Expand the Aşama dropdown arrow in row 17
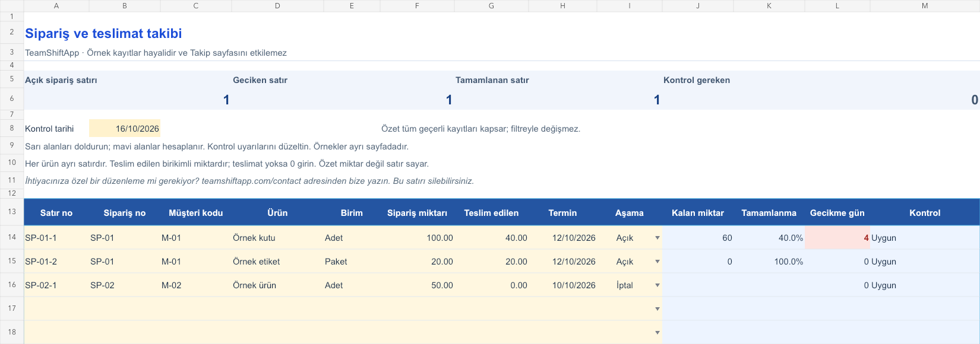980x344 pixels. pos(657,309)
